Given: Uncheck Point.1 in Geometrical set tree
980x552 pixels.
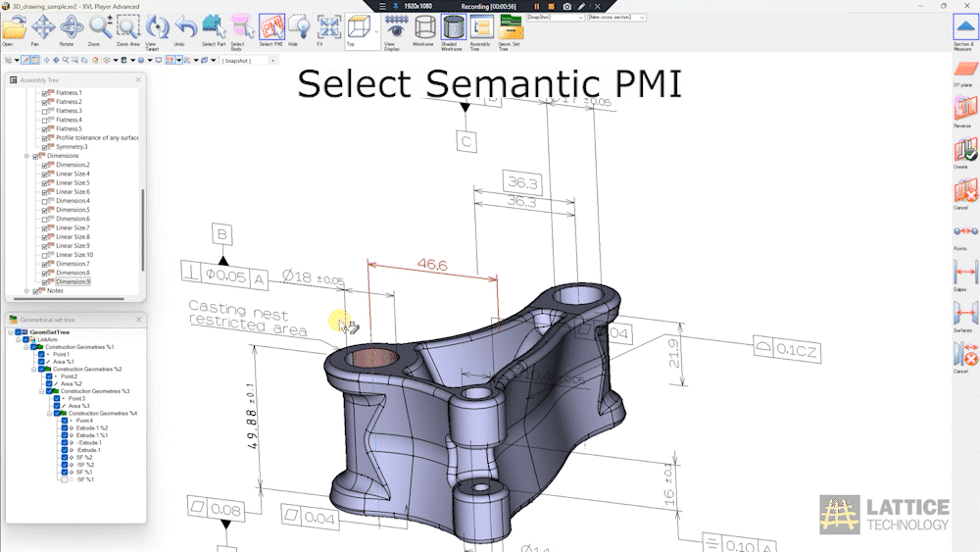Looking at the screenshot, I should tap(41, 355).
